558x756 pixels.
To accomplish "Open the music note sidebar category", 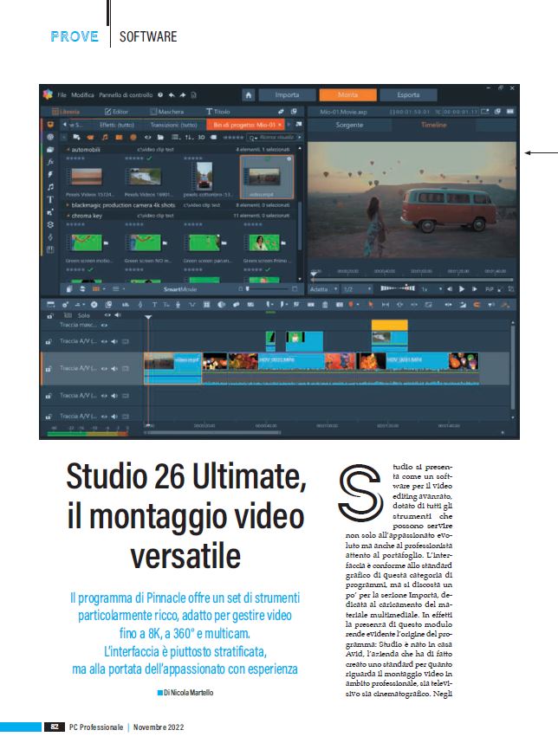I will coord(49,187).
